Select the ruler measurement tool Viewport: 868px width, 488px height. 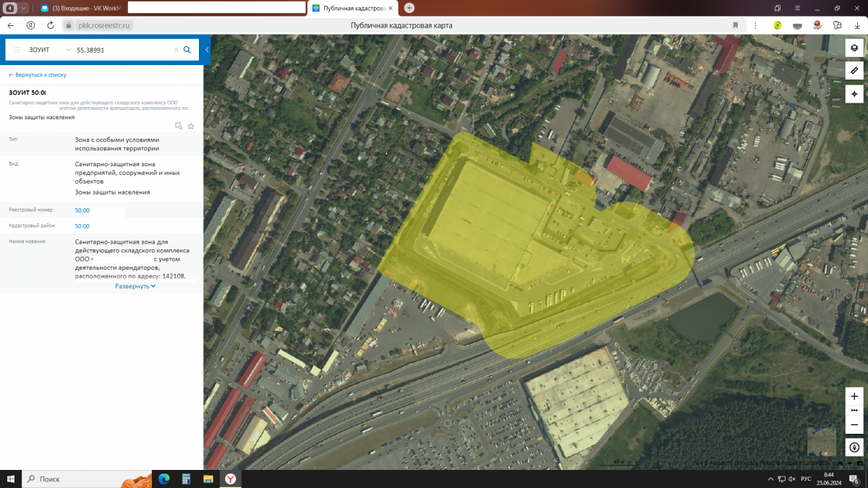tap(854, 71)
